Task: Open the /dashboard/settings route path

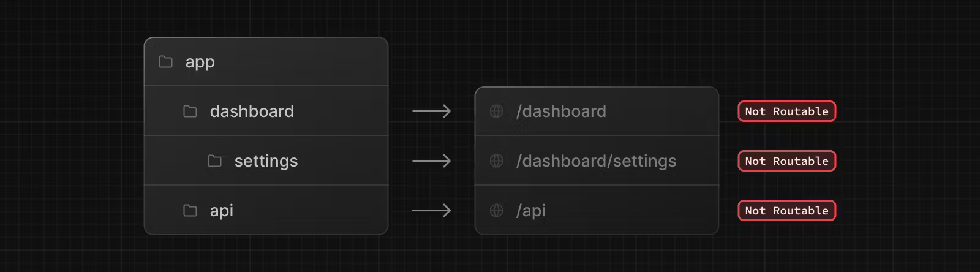Action: click(596, 161)
